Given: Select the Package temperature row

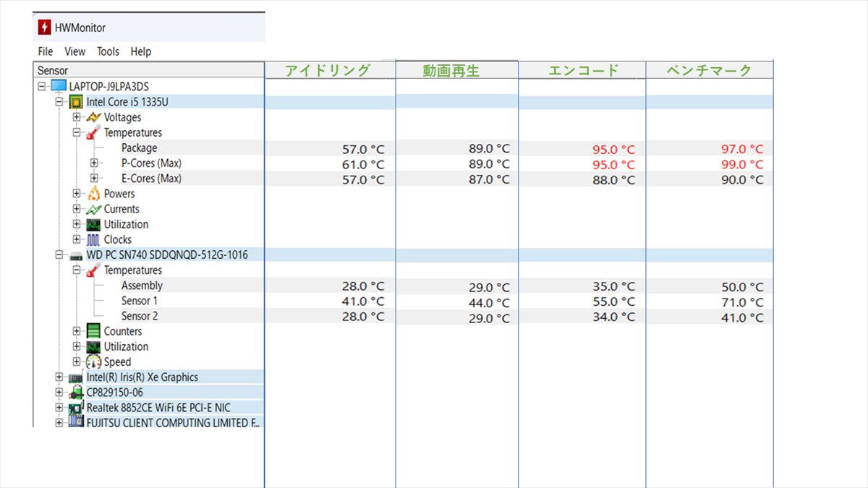Looking at the screenshot, I should tap(139, 148).
